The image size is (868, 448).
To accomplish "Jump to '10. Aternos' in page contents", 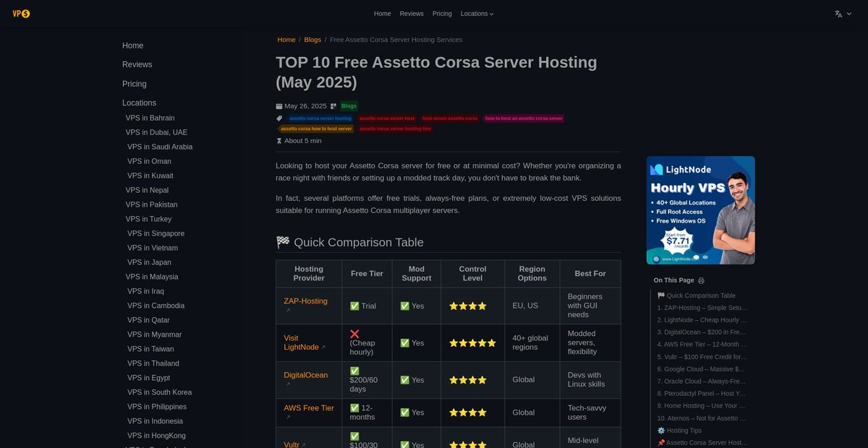I will (x=702, y=418).
